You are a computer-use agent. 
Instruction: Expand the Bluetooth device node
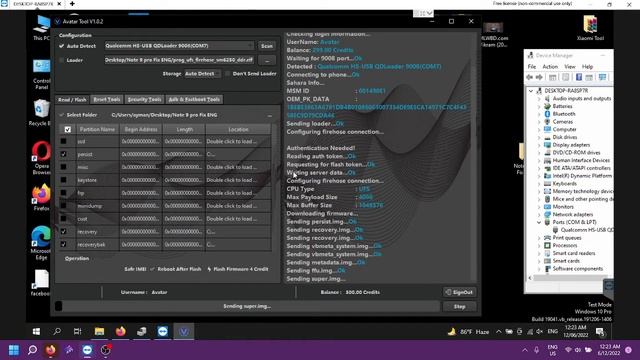(x=539, y=114)
